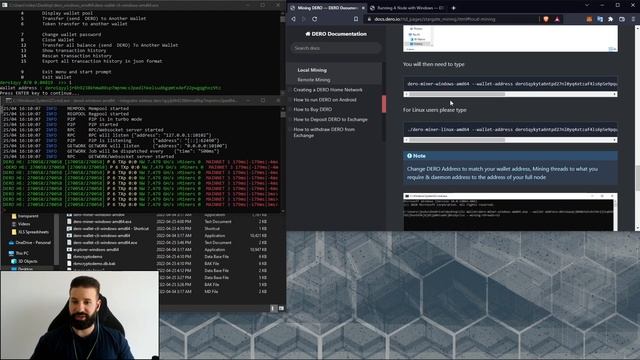Click the browser forward arrow
The image size is (640, 360).
coord(304,19)
